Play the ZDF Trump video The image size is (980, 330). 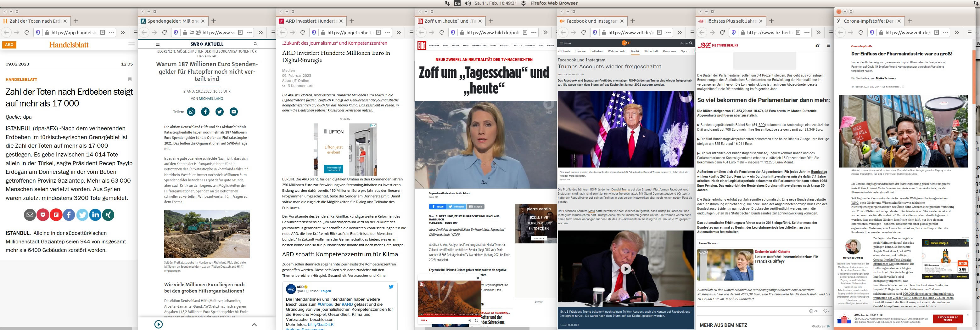click(x=626, y=269)
